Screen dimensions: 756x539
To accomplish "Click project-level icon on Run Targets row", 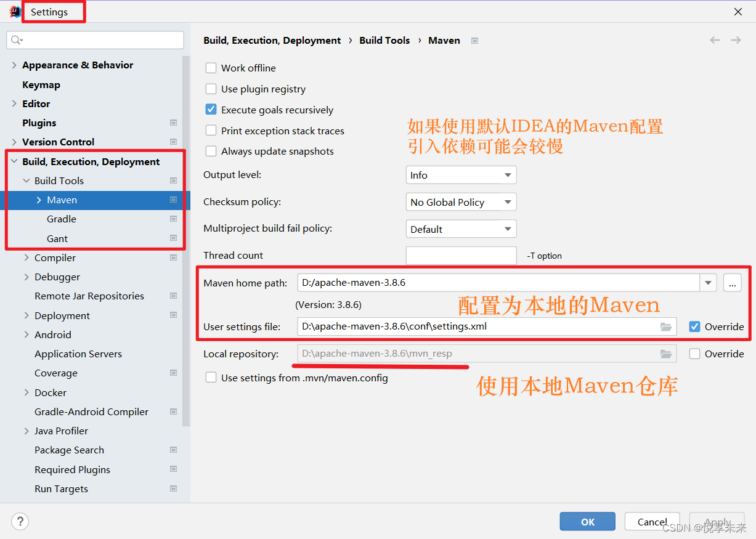I will tap(173, 489).
